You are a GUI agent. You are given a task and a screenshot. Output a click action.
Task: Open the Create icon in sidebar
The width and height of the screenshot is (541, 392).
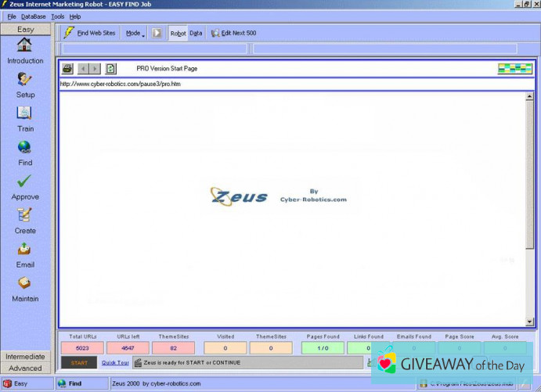pos(25,215)
